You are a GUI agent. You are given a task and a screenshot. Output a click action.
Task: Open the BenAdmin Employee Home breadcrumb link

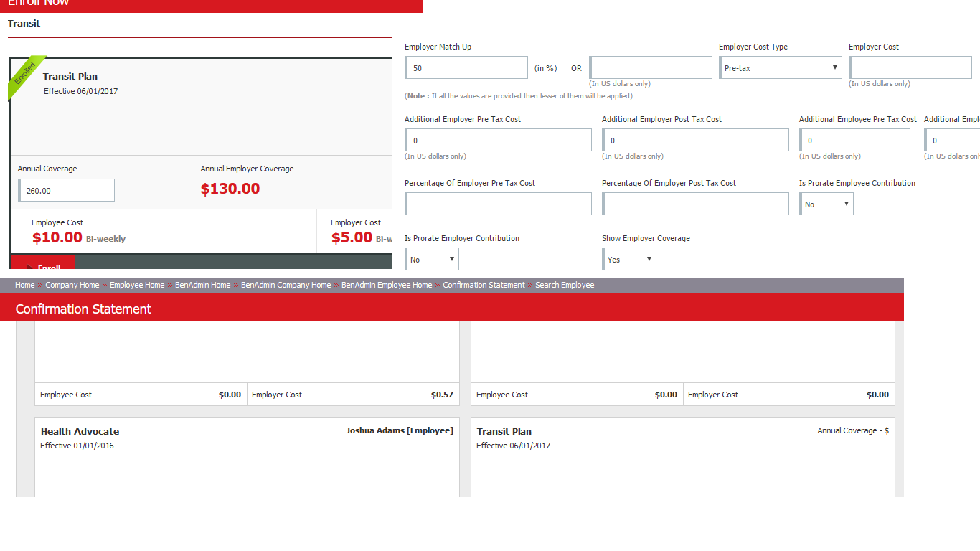387,286
